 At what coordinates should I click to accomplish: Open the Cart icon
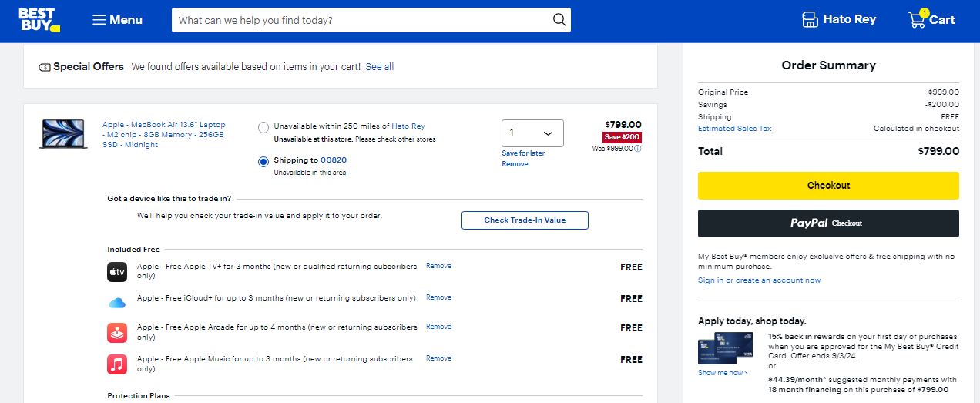tap(931, 19)
